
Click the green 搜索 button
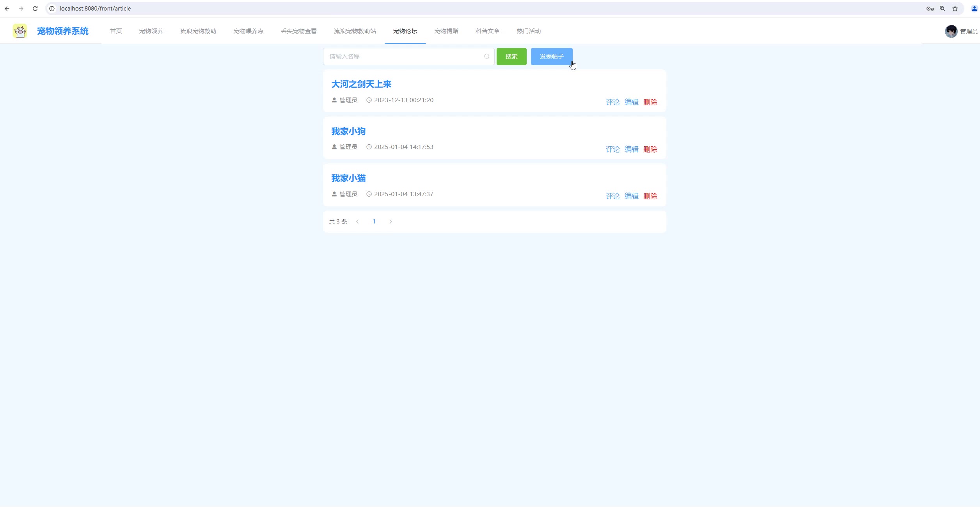tap(511, 57)
